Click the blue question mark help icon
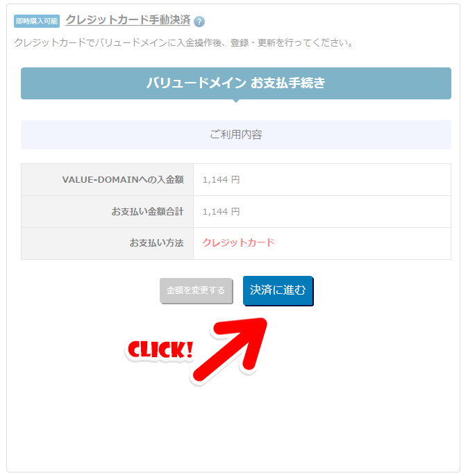 coord(199,22)
